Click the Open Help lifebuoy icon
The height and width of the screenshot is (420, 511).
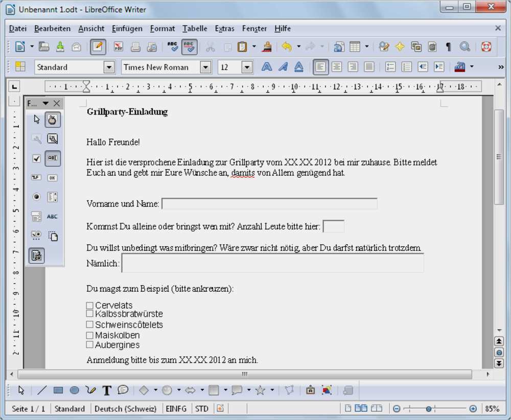(486, 46)
